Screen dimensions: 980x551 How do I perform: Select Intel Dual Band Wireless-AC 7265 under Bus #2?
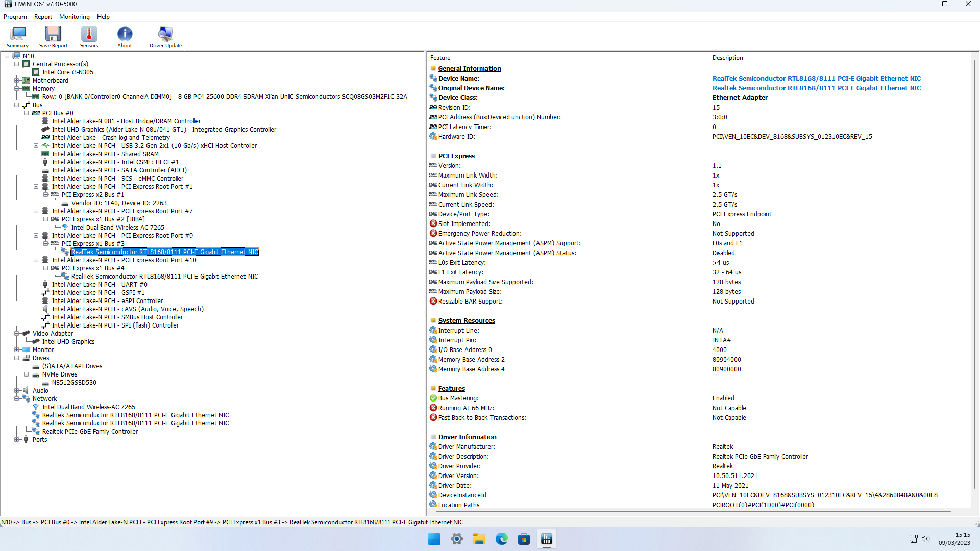coord(118,228)
